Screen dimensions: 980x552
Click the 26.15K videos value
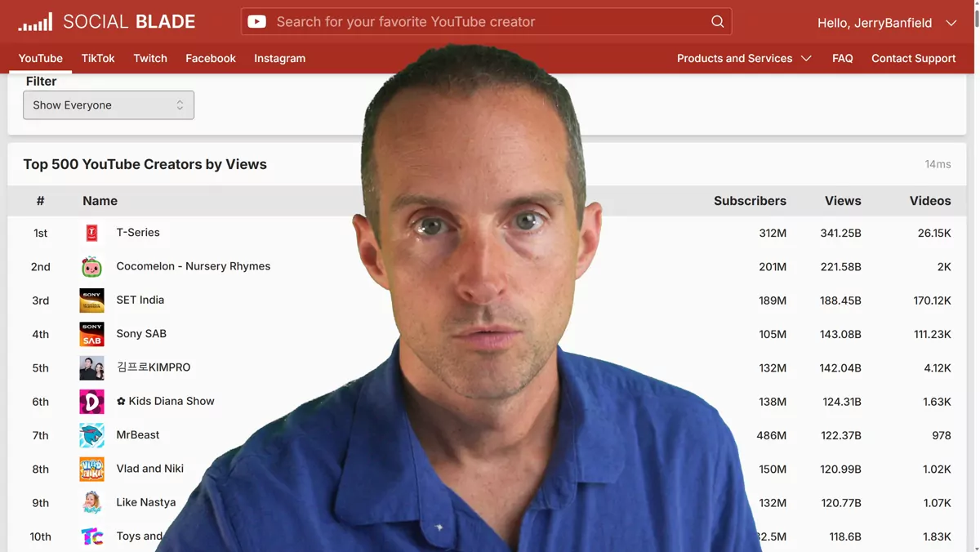(934, 233)
